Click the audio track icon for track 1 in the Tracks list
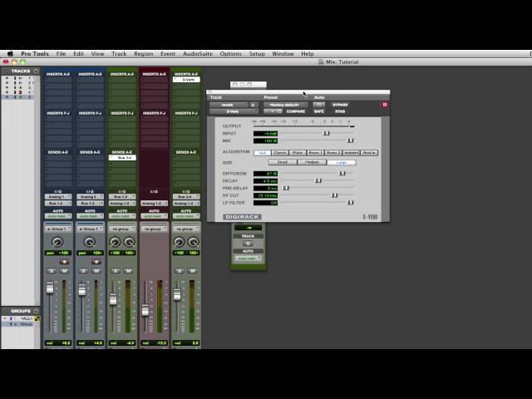This screenshot has width=532, height=399. (20, 78)
